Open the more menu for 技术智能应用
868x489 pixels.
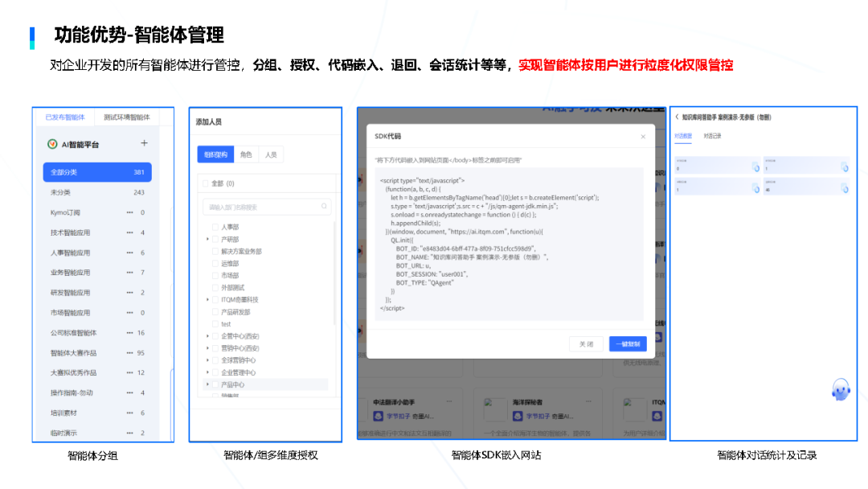click(129, 232)
